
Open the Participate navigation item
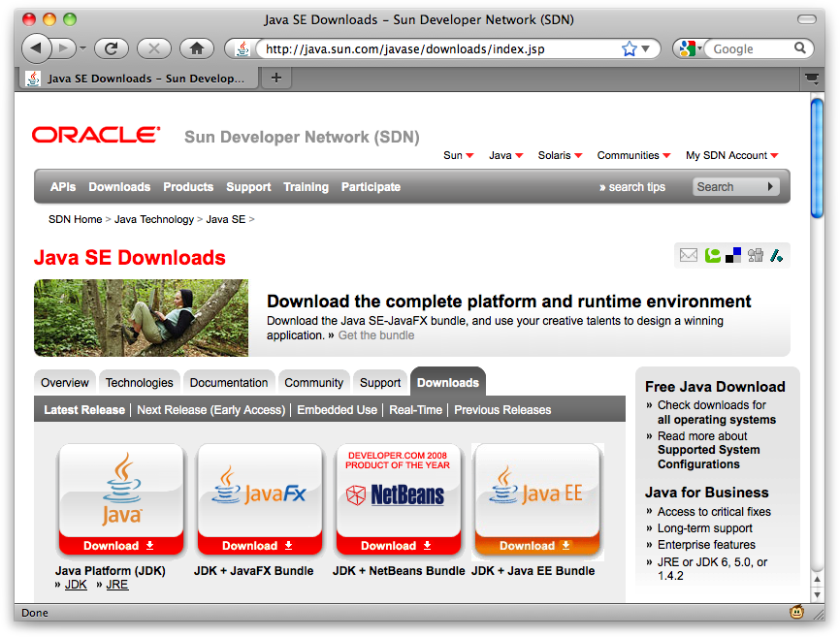371,187
